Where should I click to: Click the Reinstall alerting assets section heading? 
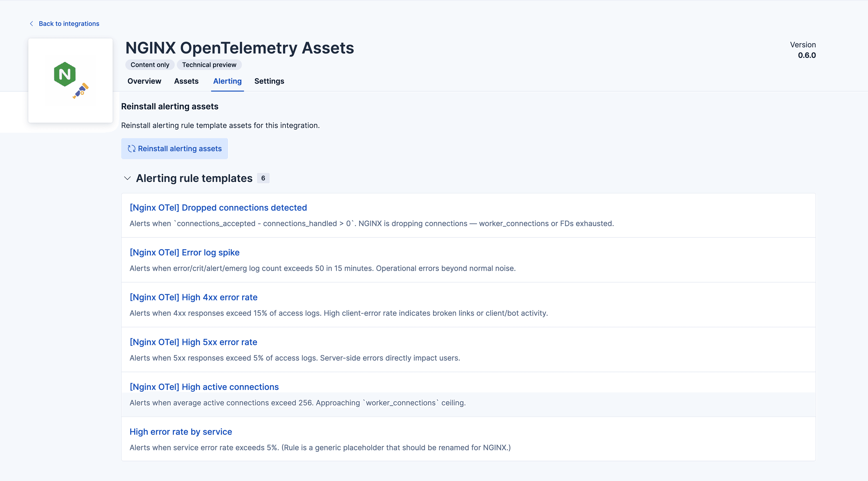click(170, 106)
